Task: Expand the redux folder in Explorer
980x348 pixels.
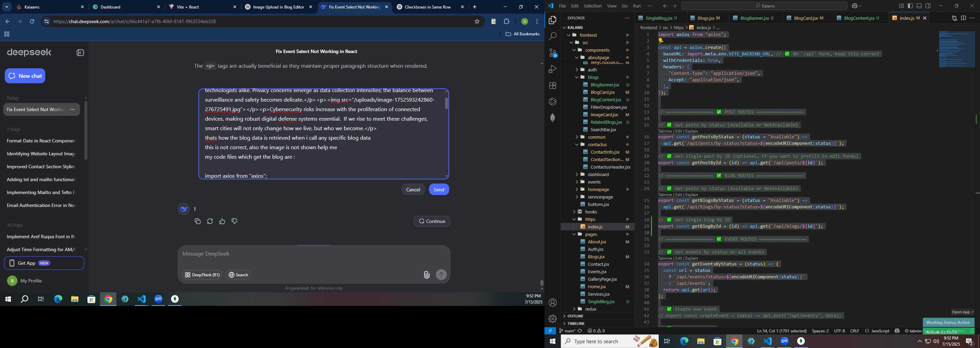Action: (x=590, y=309)
